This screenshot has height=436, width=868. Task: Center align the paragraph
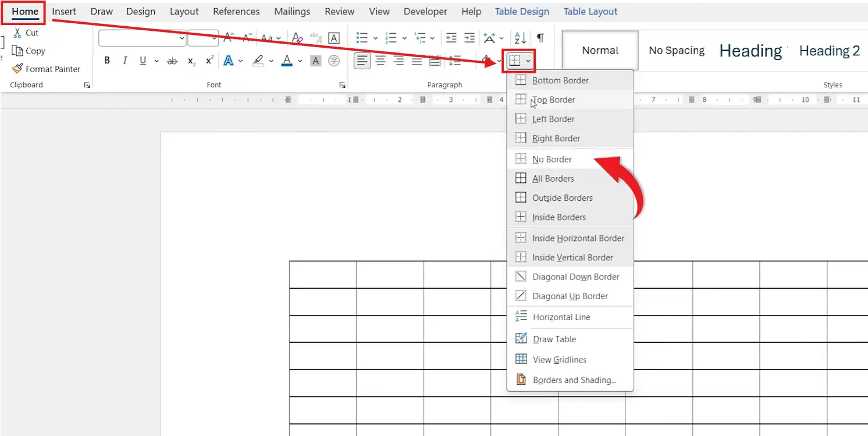(x=380, y=61)
